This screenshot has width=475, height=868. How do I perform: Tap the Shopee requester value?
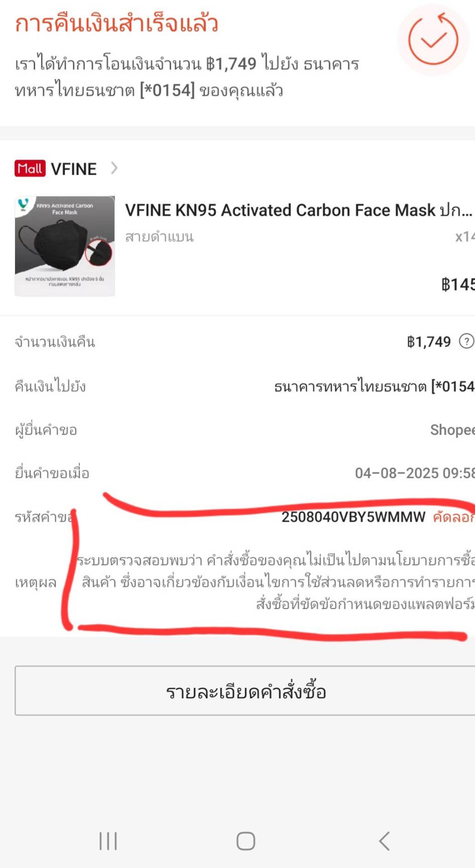pyautogui.click(x=452, y=430)
